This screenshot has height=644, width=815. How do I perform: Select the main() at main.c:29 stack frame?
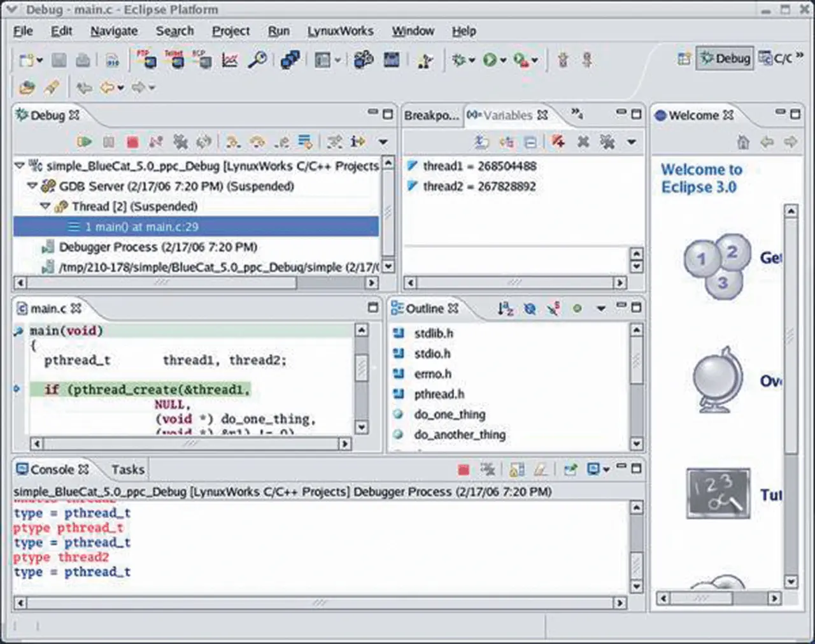141,227
